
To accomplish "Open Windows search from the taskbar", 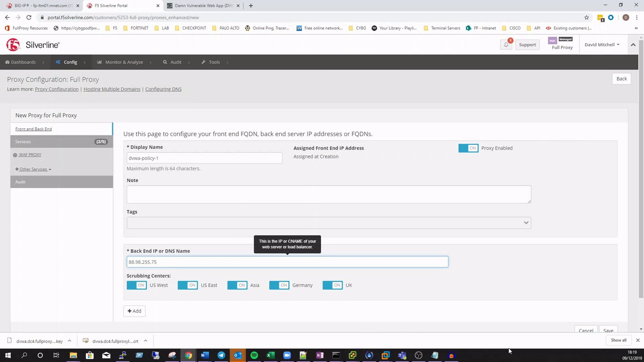I will pos(24,355).
